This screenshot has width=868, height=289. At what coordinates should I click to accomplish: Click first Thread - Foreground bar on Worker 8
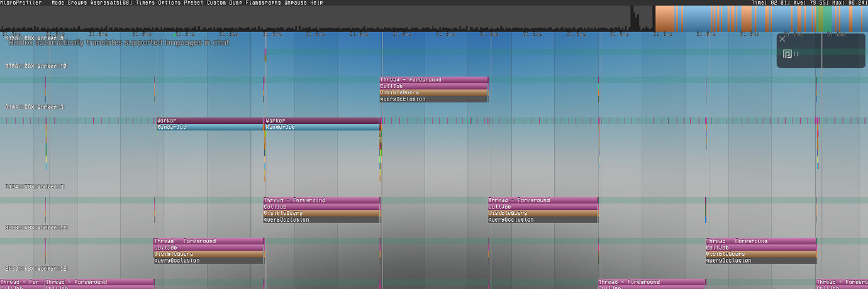point(321,200)
